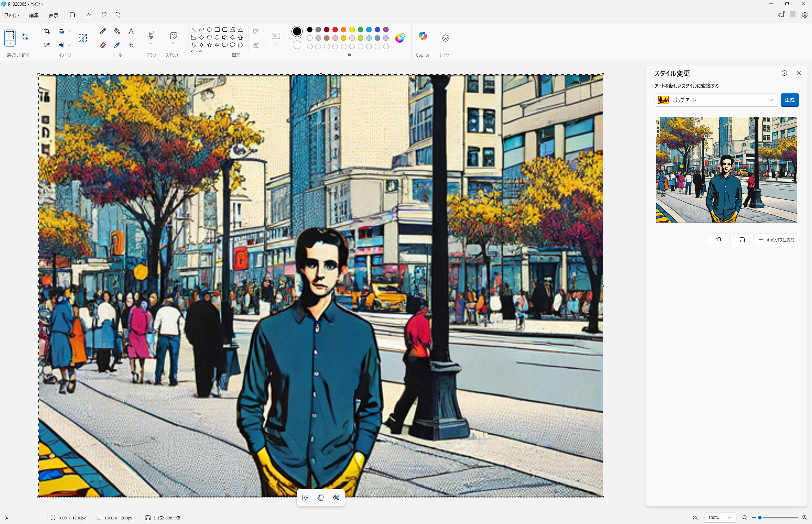Open the 表示 menu
The image size is (812, 524).
[54, 15]
